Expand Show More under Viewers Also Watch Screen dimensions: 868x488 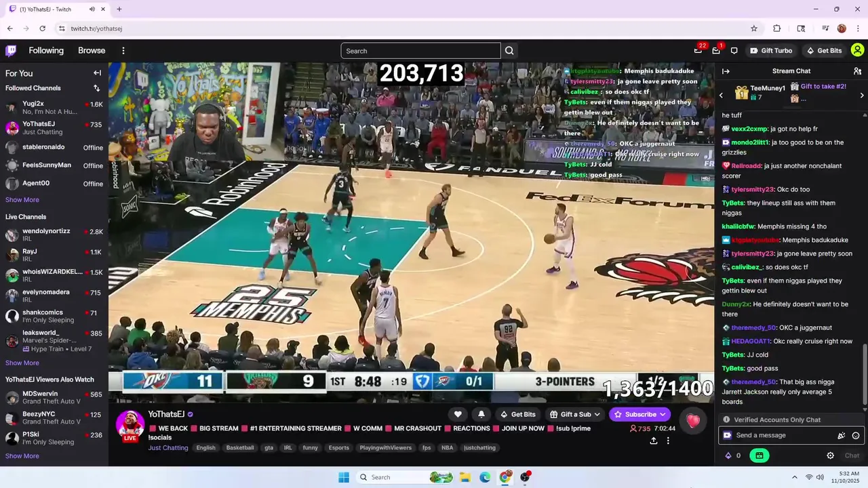pos(22,456)
